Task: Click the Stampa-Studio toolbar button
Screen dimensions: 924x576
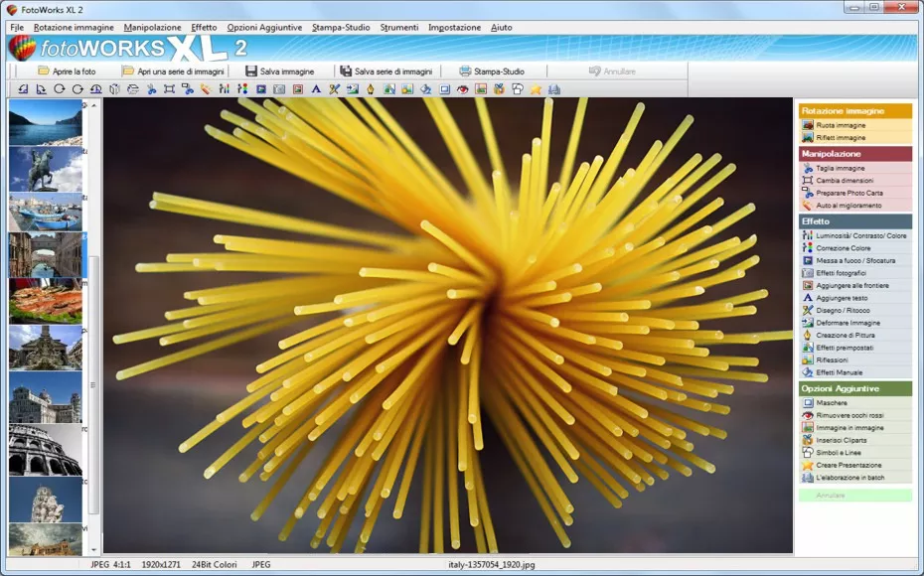Action: click(492, 72)
